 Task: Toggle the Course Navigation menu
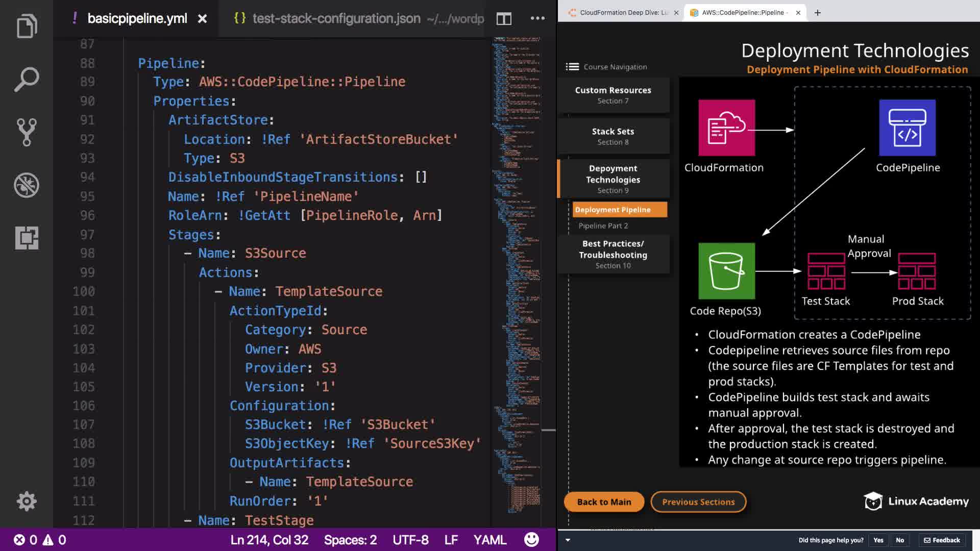point(572,67)
